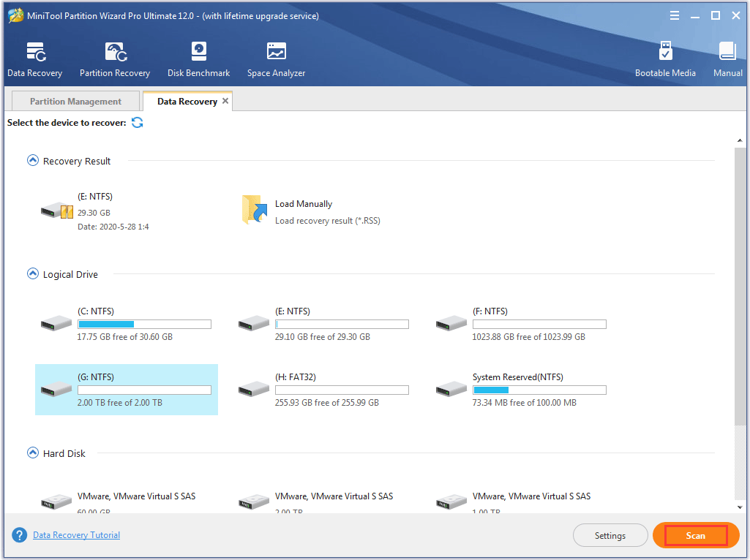
Task: Collapse the Hard Disk section
Action: (32, 453)
